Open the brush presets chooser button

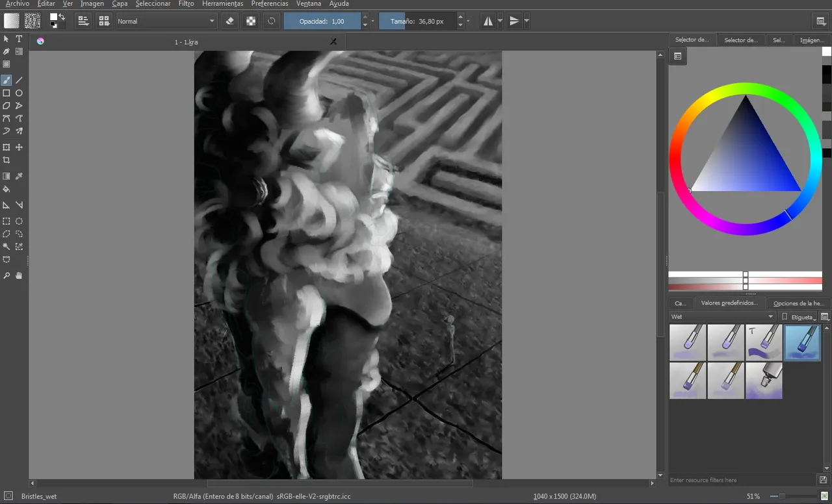[x=104, y=21]
